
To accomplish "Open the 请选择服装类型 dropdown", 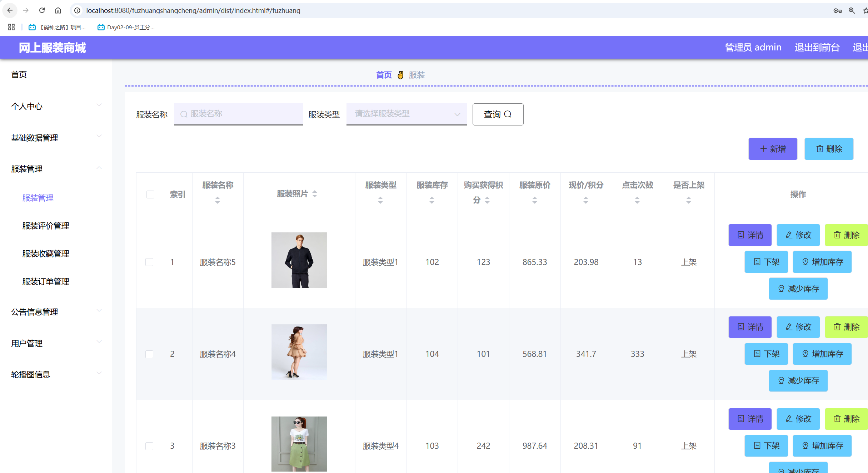I will [x=406, y=114].
